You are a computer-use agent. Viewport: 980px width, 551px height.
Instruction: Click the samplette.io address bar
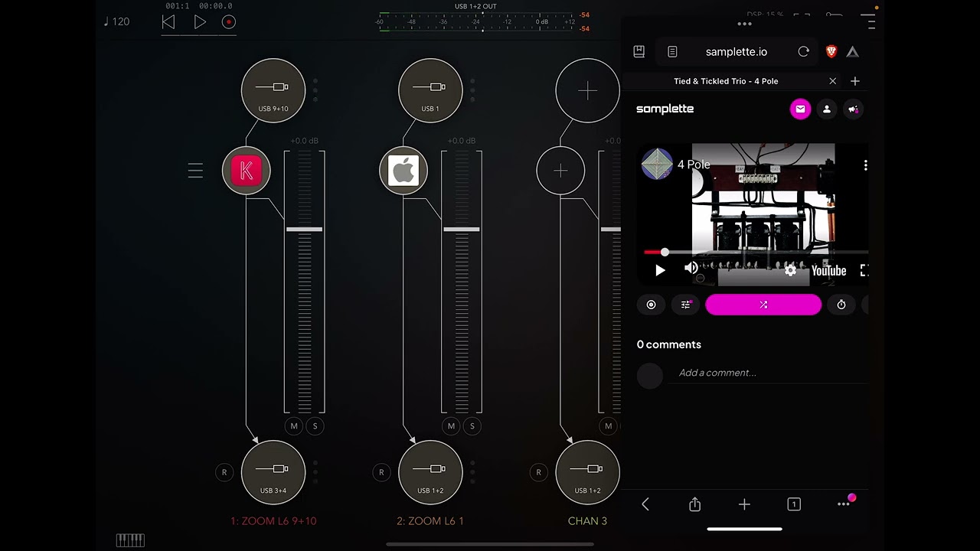click(737, 51)
